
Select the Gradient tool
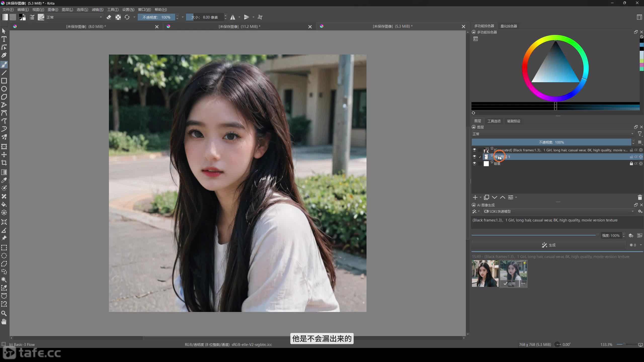click(x=4, y=172)
